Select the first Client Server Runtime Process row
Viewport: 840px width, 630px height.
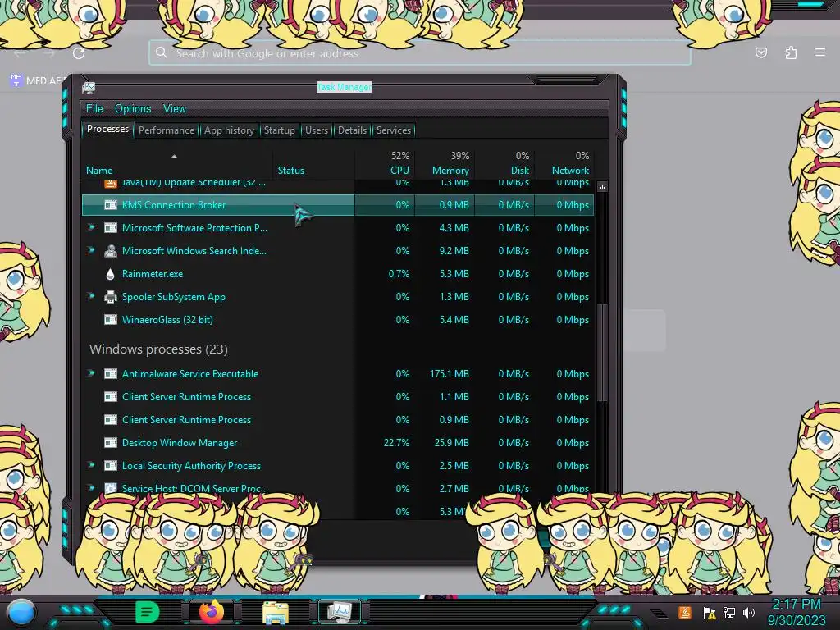tap(338, 397)
